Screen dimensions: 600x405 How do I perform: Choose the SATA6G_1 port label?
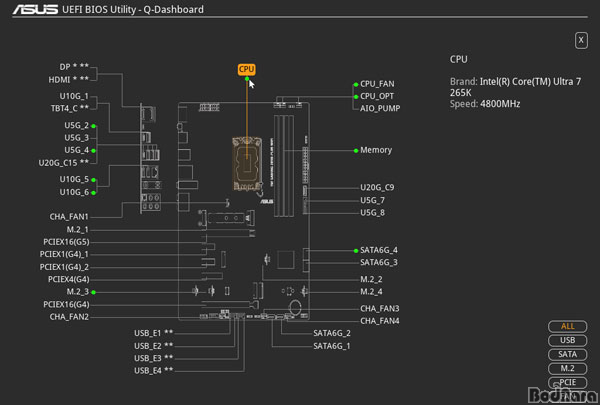pyautogui.click(x=332, y=346)
